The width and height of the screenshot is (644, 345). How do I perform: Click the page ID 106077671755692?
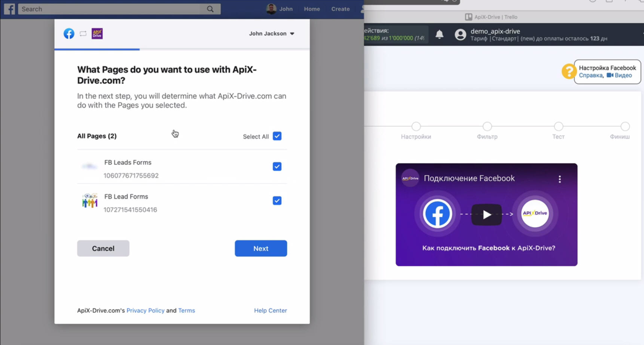point(131,176)
